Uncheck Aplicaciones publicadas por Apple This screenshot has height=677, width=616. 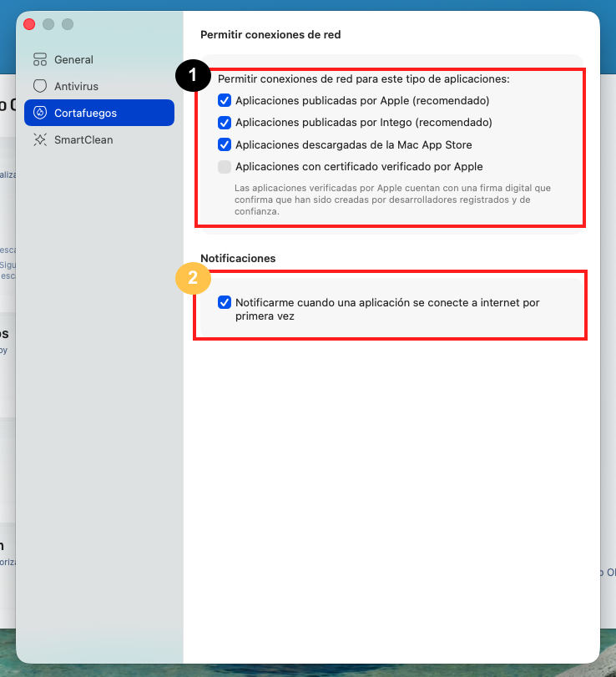tap(225, 101)
